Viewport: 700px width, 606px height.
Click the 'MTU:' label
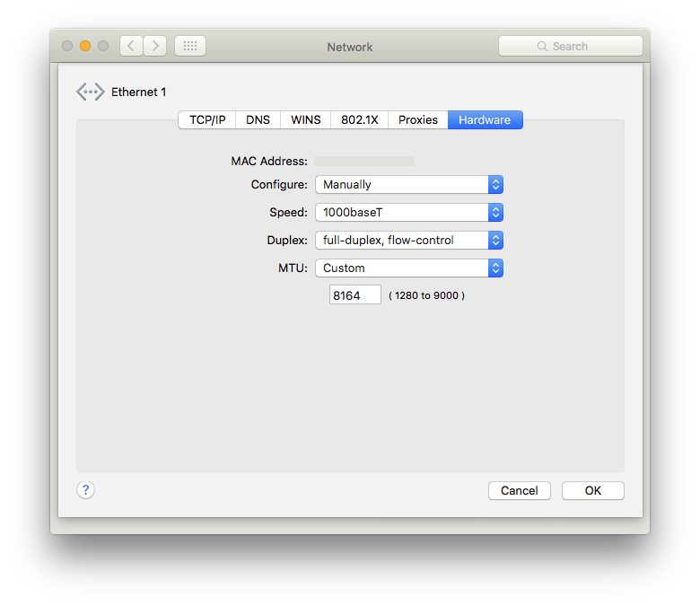[x=293, y=268]
